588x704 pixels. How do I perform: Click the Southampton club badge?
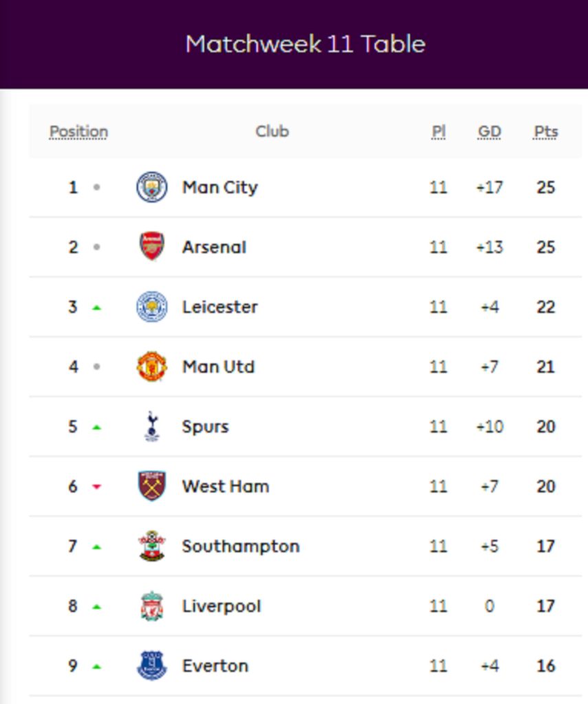click(152, 545)
